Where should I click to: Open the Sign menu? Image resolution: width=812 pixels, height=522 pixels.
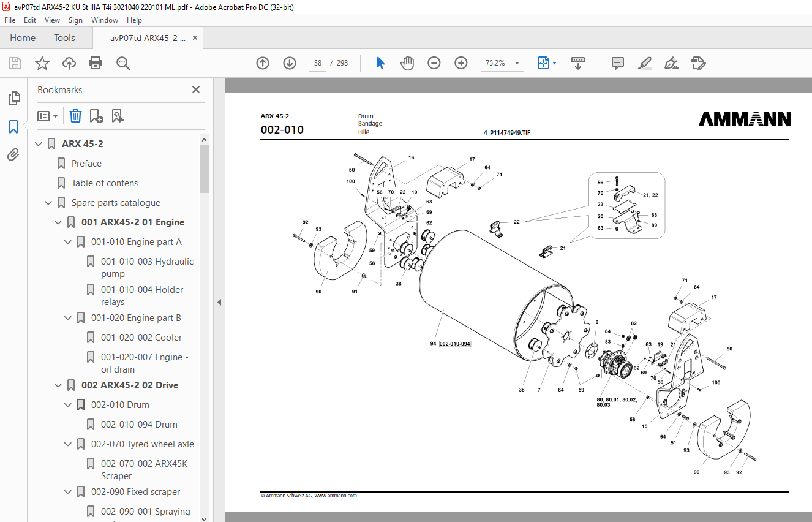tap(75, 20)
